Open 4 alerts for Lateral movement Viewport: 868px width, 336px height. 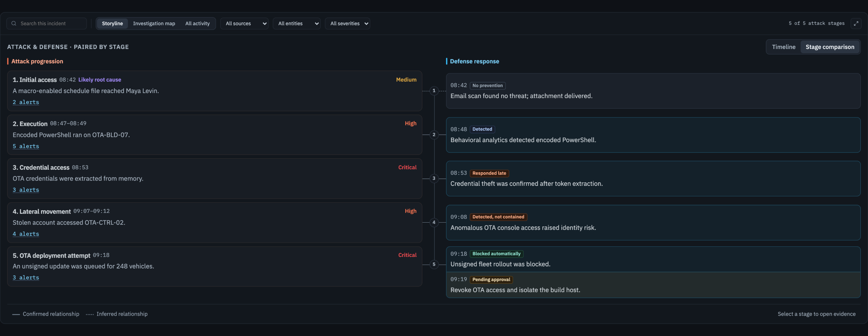click(26, 234)
